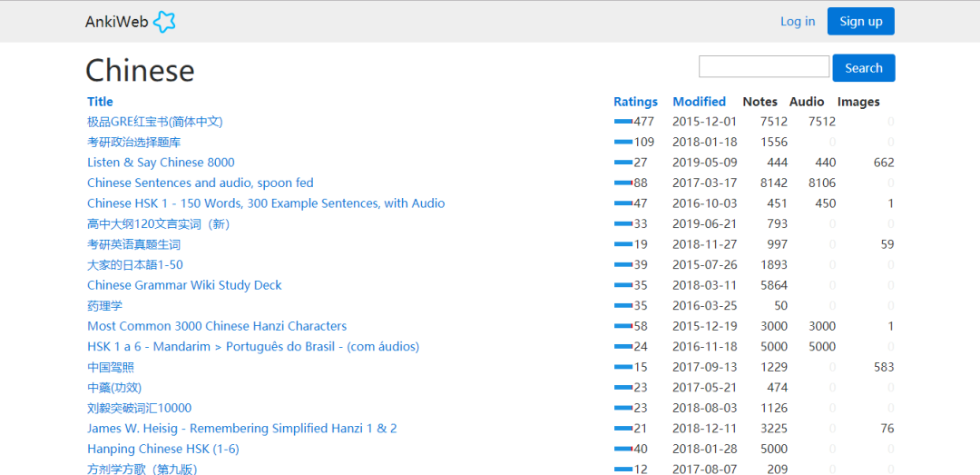Sort decks by the Title column
The width and height of the screenshot is (980, 475).
point(100,102)
